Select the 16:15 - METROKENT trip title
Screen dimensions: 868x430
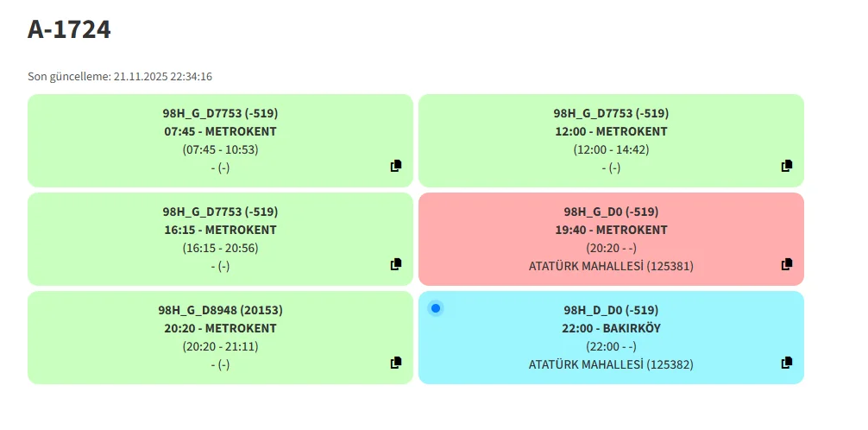(x=220, y=230)
